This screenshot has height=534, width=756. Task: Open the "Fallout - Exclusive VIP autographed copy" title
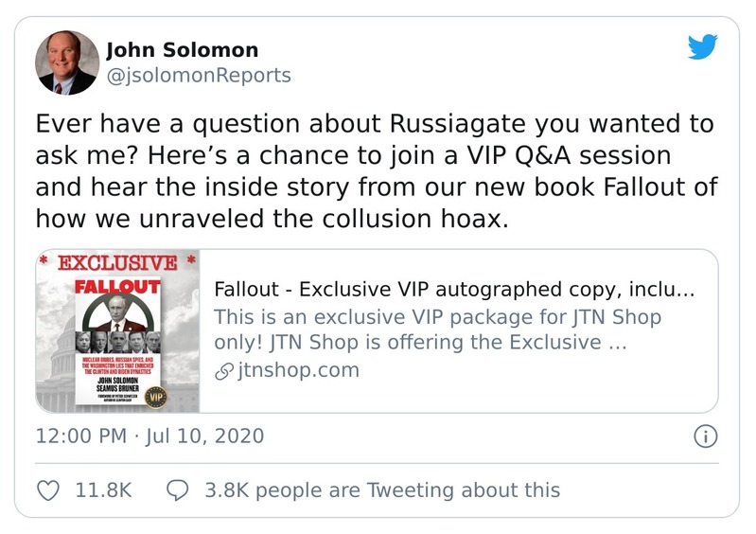455,291
